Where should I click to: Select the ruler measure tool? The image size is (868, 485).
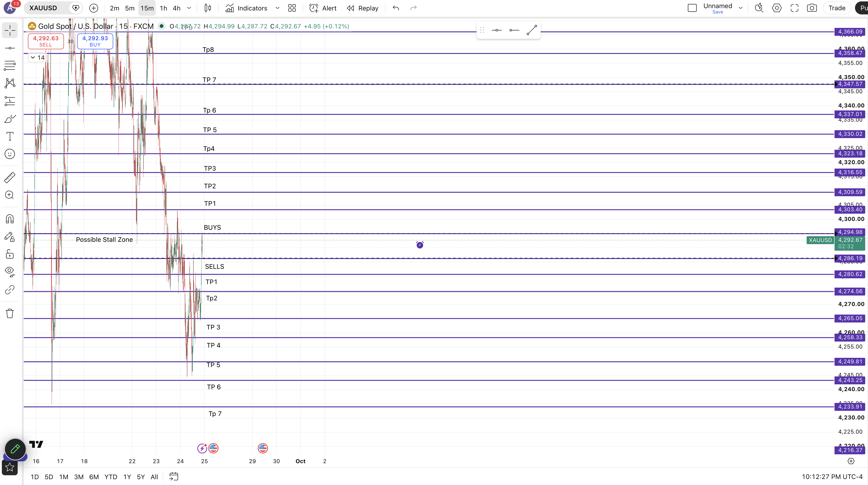(x=10, y=177)
